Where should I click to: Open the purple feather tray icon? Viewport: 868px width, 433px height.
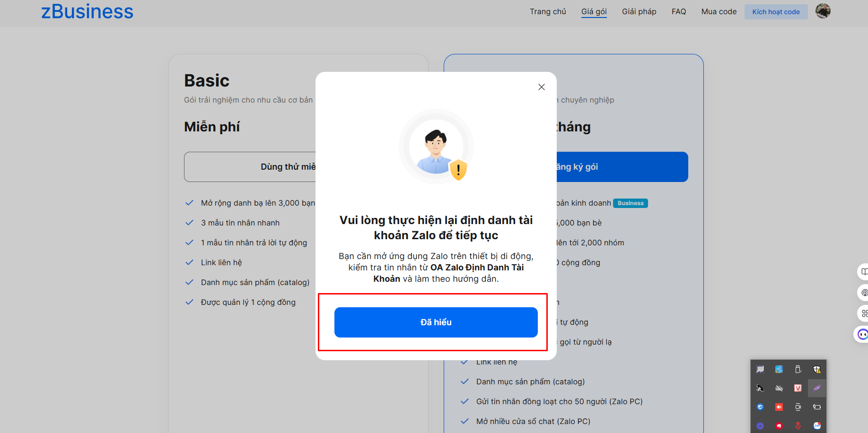click(817, 388)
